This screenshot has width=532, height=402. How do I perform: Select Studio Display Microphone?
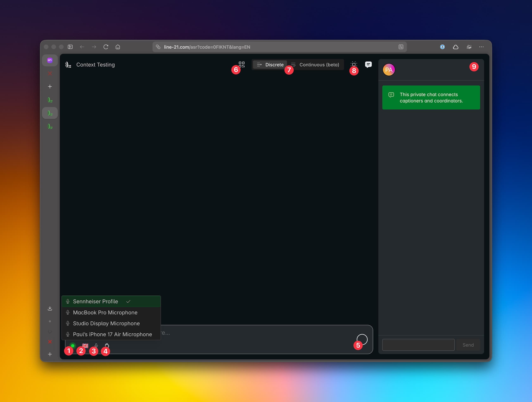[x=106, y=323]
